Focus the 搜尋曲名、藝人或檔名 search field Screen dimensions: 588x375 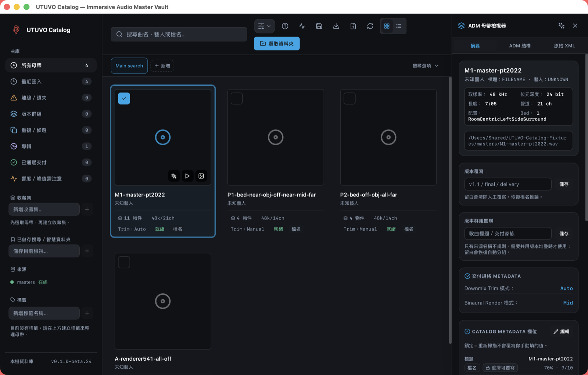pyautogui.click(x=179, y=34)
